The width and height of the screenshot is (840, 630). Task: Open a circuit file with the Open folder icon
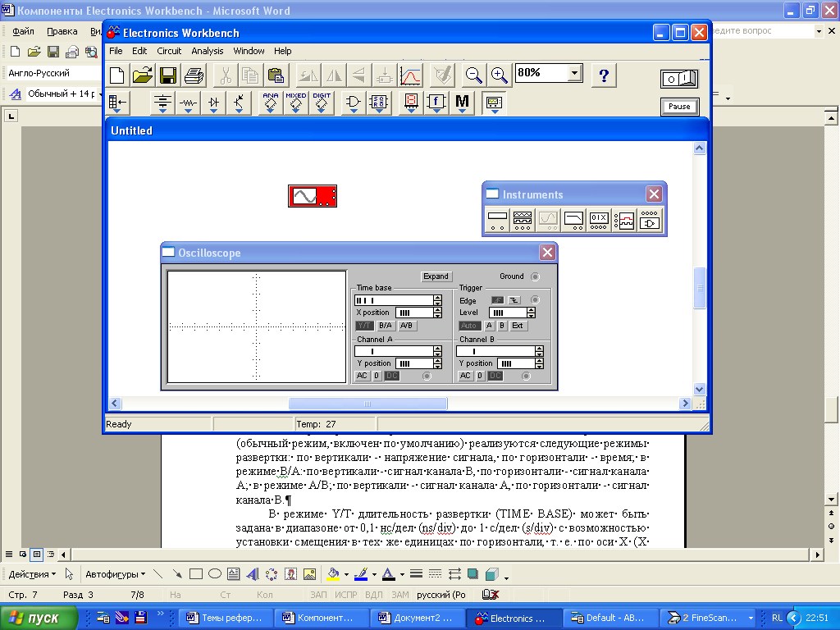(143, 75)
